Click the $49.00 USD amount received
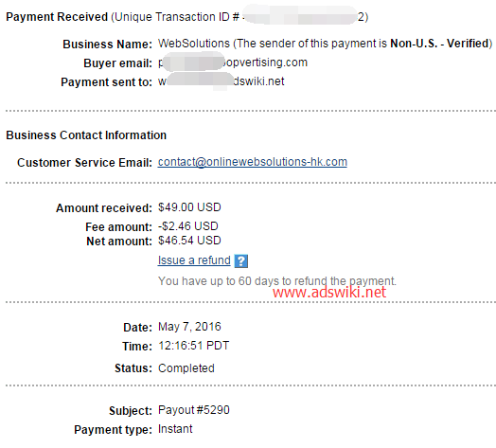This screenshot has width=496, height=448. [x=189, y=207]
